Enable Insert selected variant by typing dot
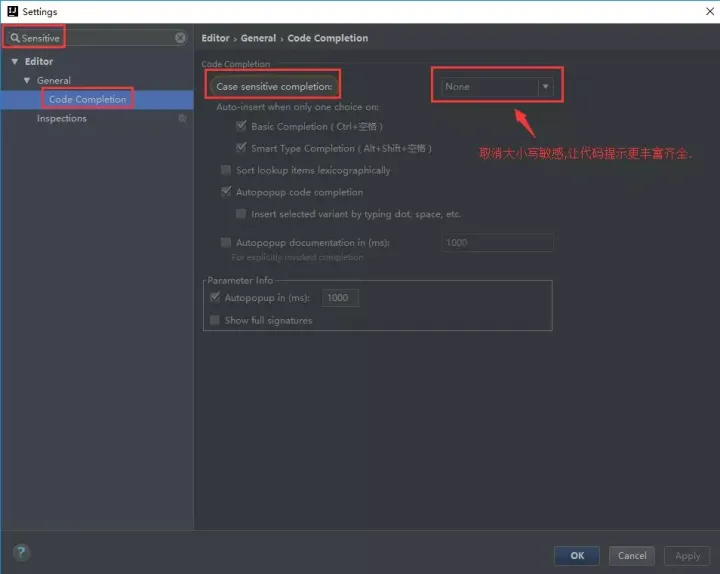Viewport: 720px width, 574px height. point(241,214)
